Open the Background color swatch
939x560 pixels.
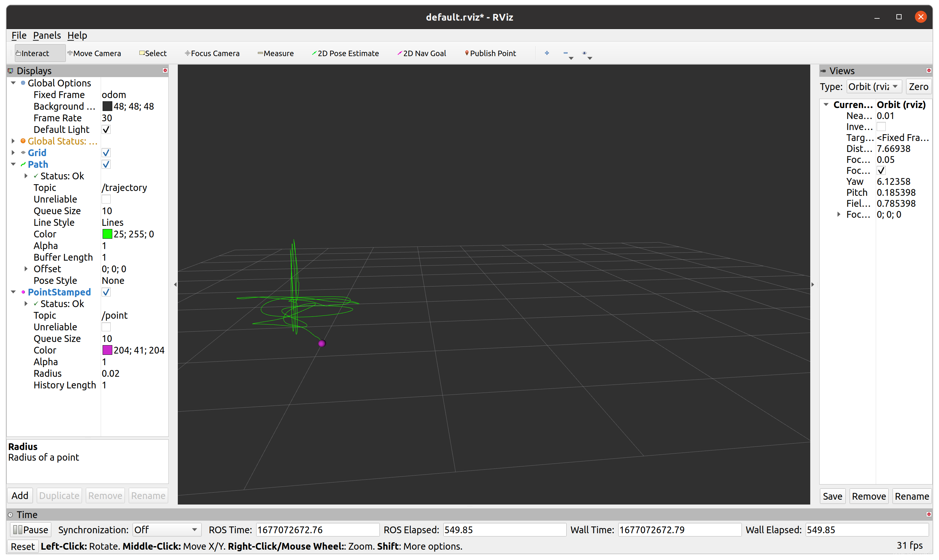tap(107, 106)
